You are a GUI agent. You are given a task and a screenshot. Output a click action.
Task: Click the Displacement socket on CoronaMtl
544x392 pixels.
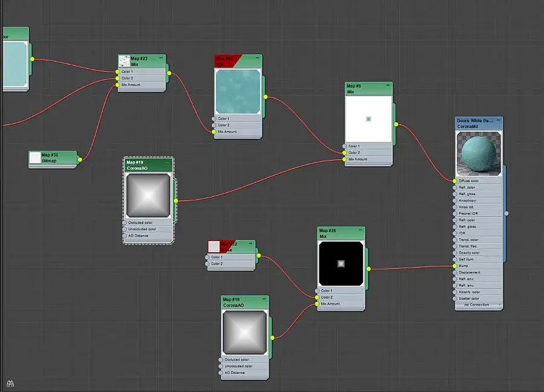click(455, 272)
